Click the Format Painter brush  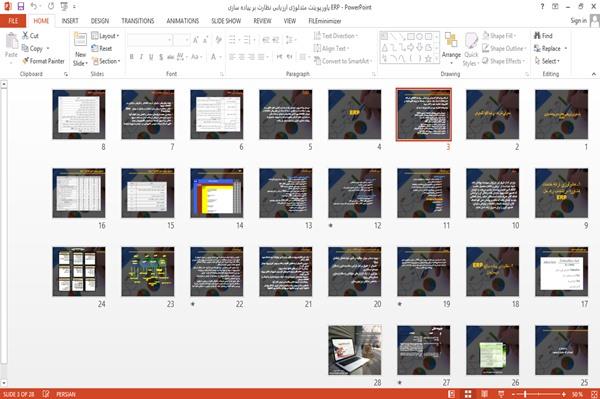(43, 61)
